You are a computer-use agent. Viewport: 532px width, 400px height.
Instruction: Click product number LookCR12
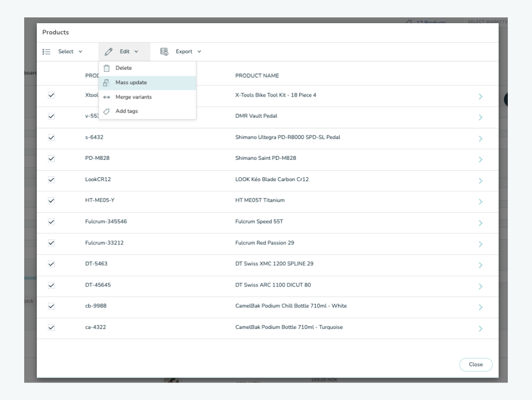pos(98,179)
